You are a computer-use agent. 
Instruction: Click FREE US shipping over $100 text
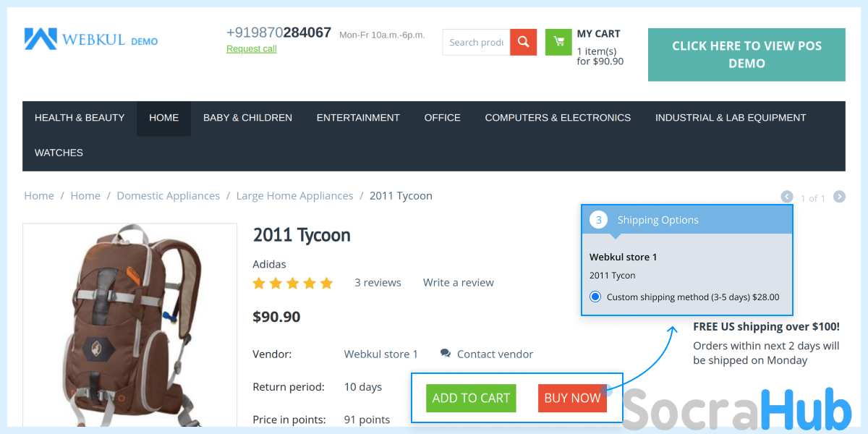click(x=767, y=327)
